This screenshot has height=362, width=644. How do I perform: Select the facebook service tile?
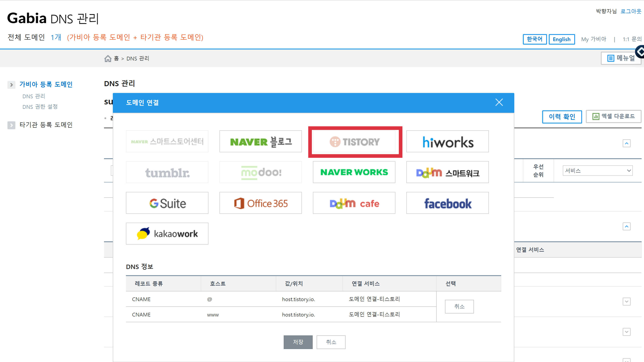tap(447, 203)
